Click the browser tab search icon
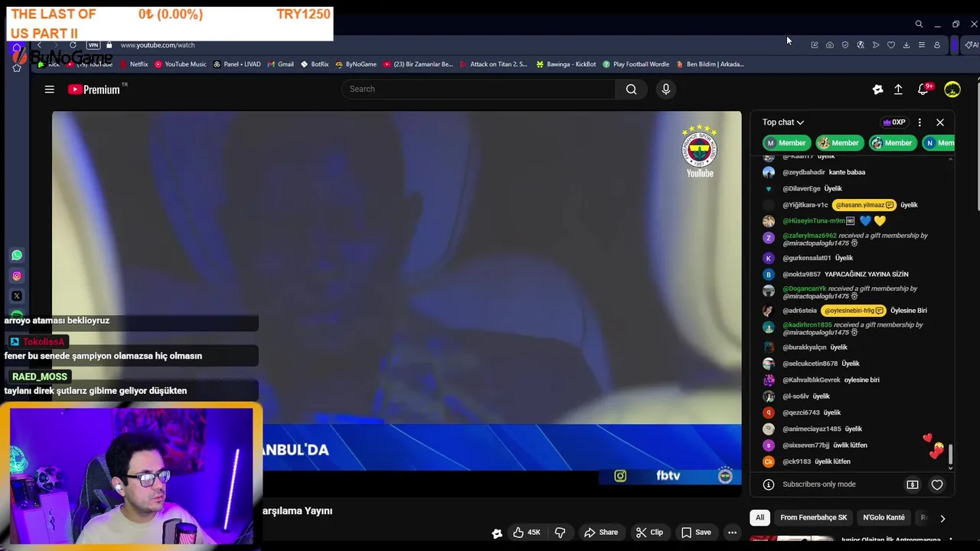Viewport: 980px width, 551px height. [x=919, y=24]
